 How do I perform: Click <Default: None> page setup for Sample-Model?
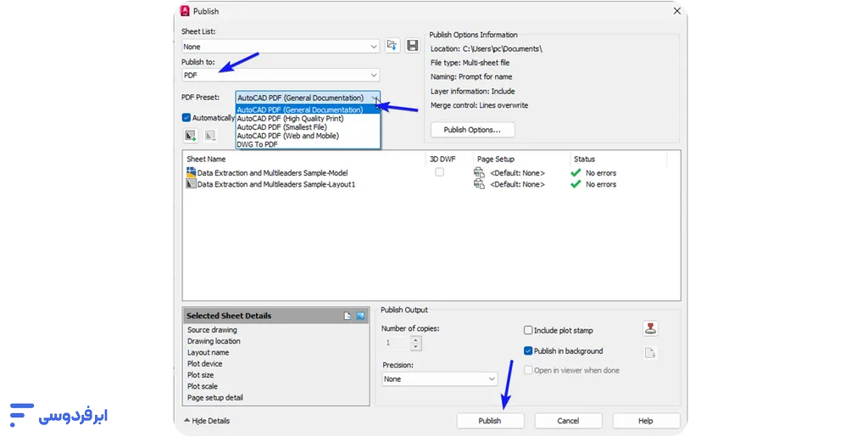coord(518,173)
